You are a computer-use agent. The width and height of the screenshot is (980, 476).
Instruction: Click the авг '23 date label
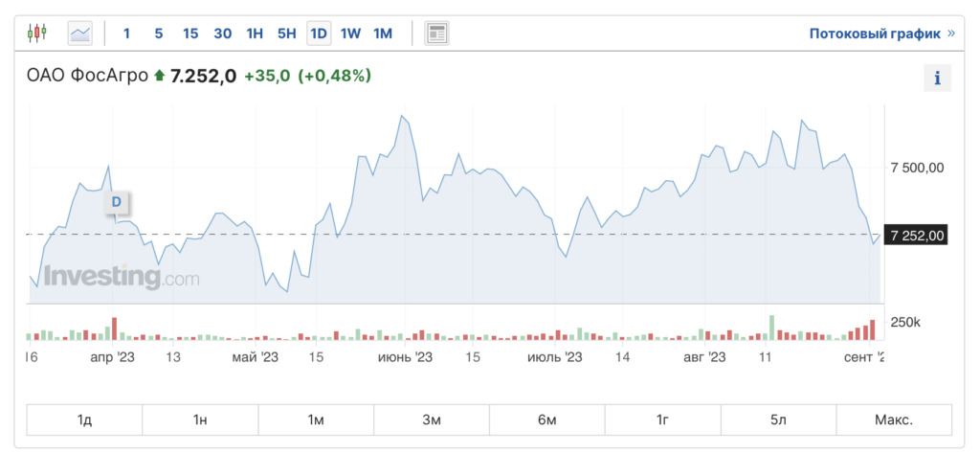[x=704, y=358]
